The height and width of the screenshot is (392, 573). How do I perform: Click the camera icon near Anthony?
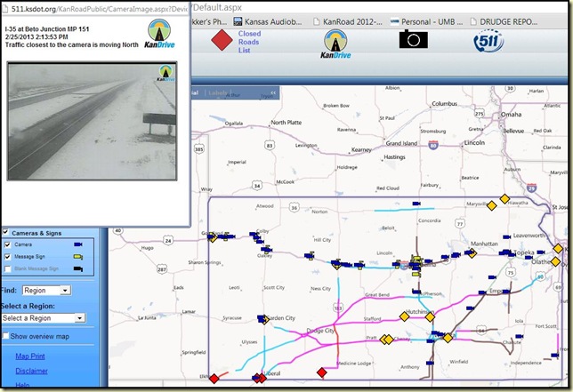430,363
